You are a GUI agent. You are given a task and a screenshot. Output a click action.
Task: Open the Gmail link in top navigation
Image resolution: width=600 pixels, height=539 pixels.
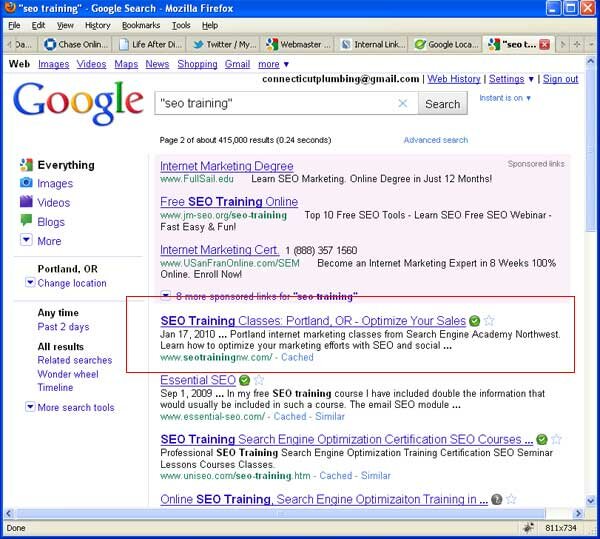pos(237,64)
